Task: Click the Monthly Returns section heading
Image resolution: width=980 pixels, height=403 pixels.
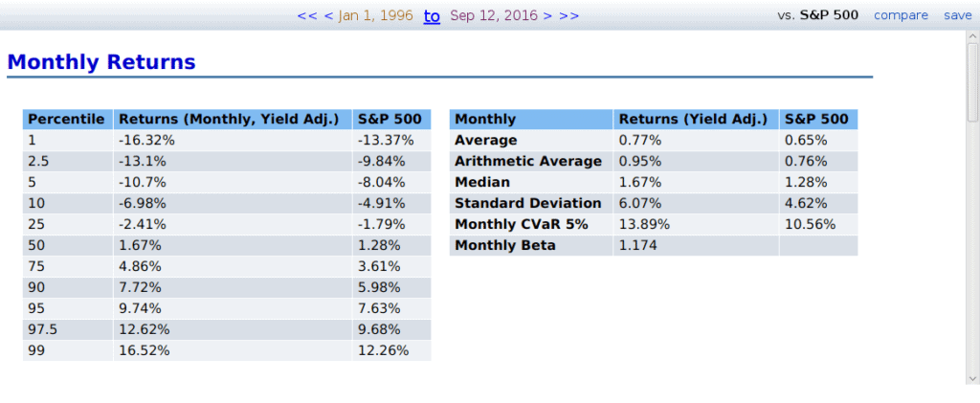Action: (101, 62)
